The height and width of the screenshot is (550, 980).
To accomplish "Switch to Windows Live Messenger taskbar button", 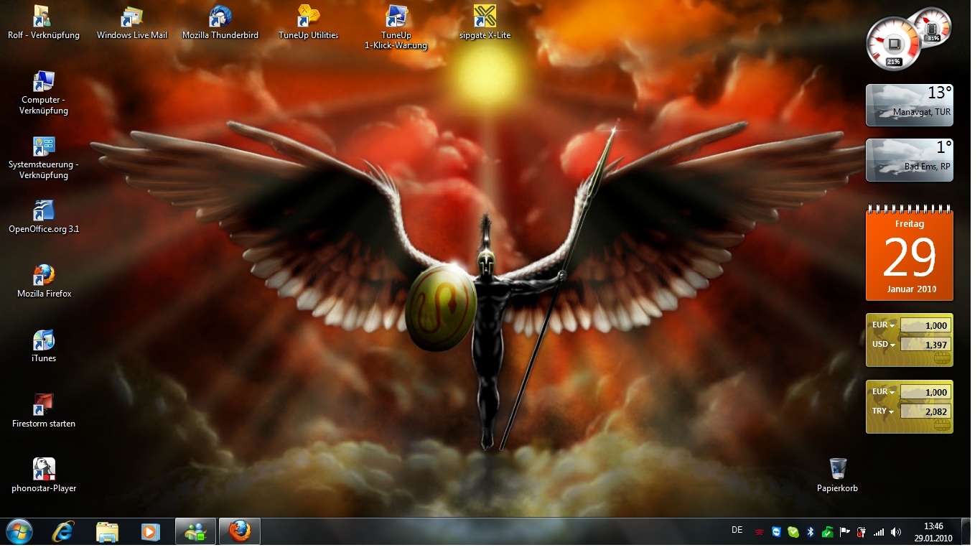I will [195, 532].
